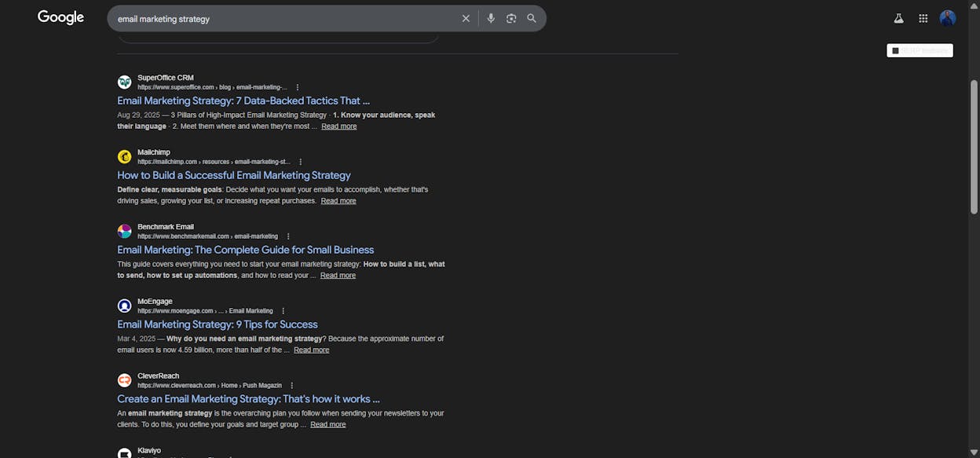980x458 pixels.
Task: Open more options for Mailchimp result
Action: pyautogui.click(x=300, y=162)
